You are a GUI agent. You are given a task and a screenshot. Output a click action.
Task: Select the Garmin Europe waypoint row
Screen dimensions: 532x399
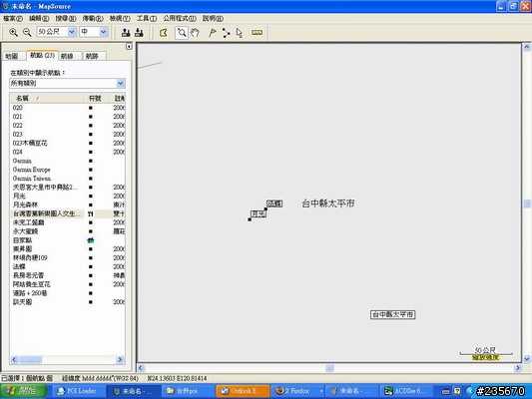pyautogui.click(x=68, y=170)
